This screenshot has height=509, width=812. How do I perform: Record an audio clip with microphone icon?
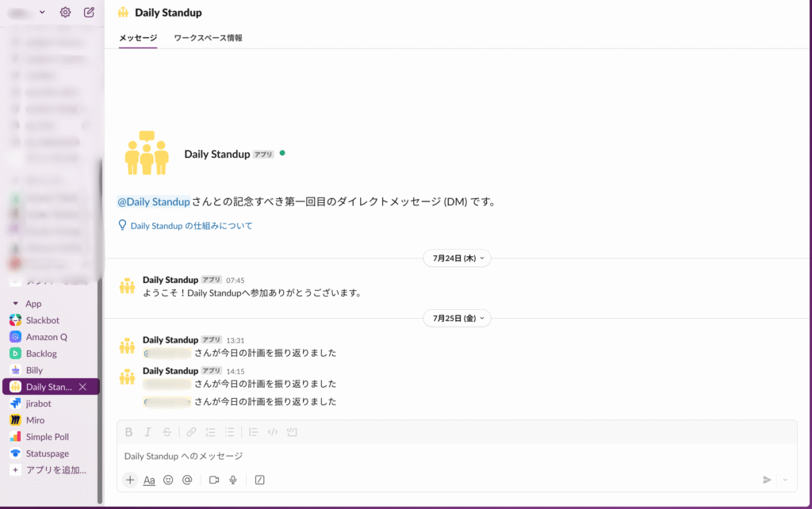tap(233, 480)
